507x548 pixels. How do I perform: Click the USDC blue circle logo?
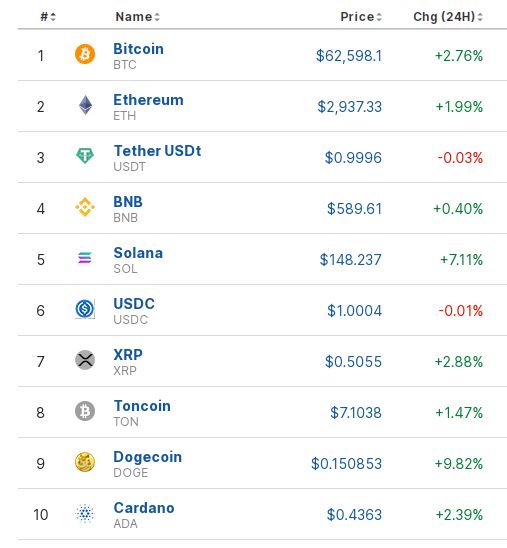(85, 309)
